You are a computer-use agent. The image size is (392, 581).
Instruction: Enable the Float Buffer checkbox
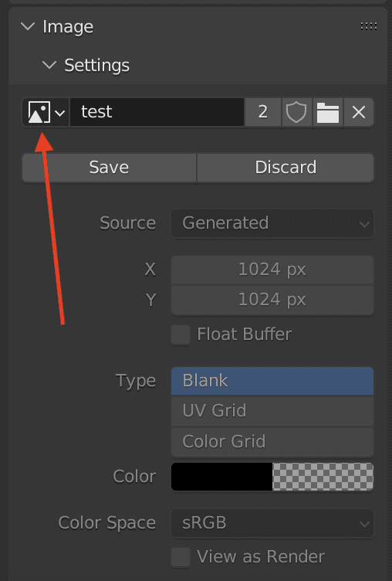coord(181,335)
